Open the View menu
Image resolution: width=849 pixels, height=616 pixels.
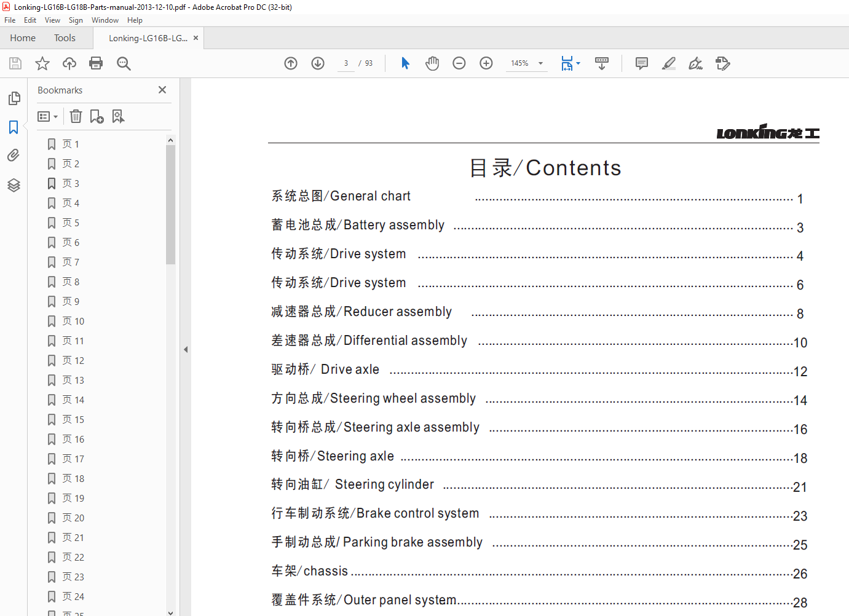(x=52, y=20)
